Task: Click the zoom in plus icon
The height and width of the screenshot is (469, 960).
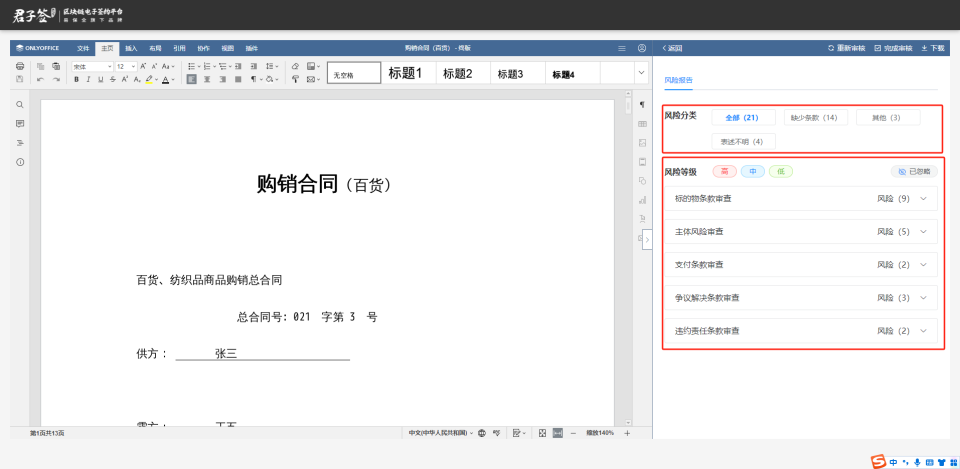Action: coord(627,433)
